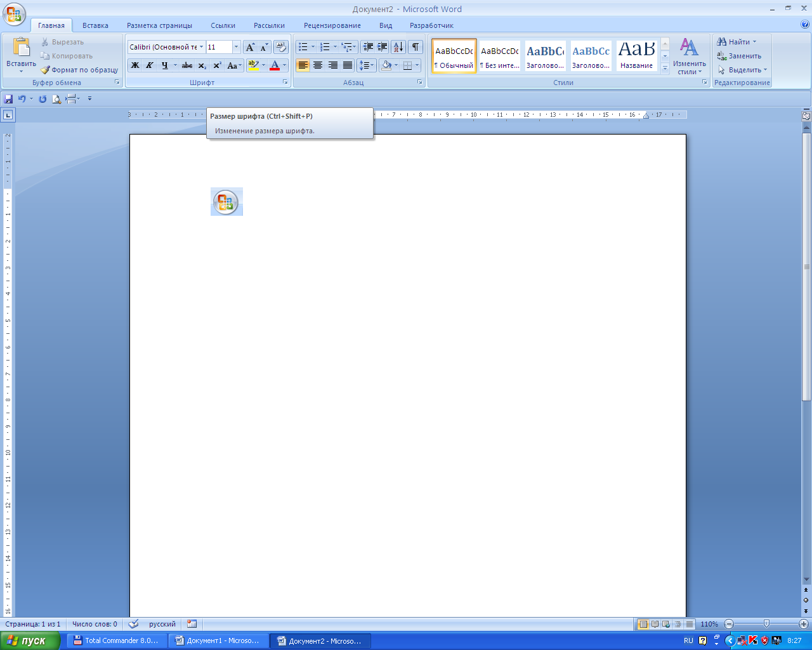Open the font size 11 dropdown
Viewport: 812px width, 650px height.
(236, 47)
